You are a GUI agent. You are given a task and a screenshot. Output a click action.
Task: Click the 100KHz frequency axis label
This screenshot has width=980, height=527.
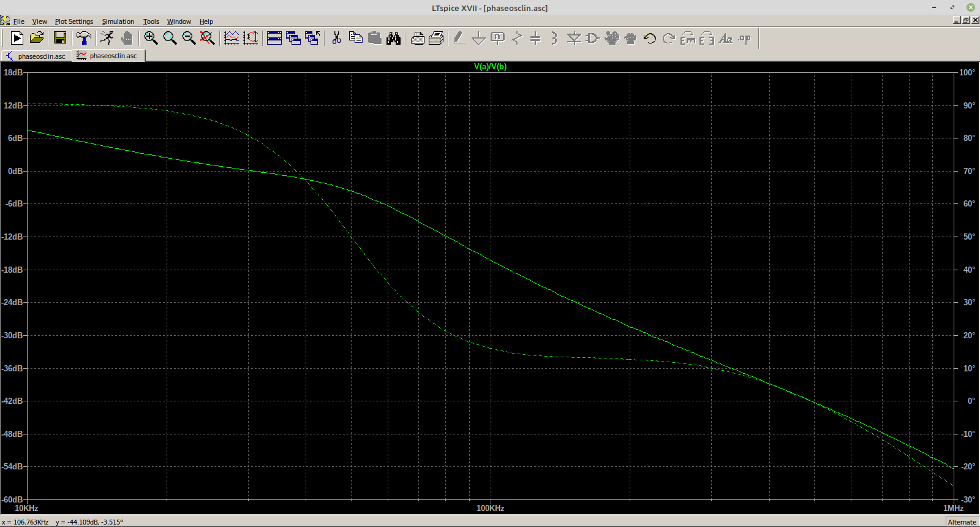[x=491, y=508]
